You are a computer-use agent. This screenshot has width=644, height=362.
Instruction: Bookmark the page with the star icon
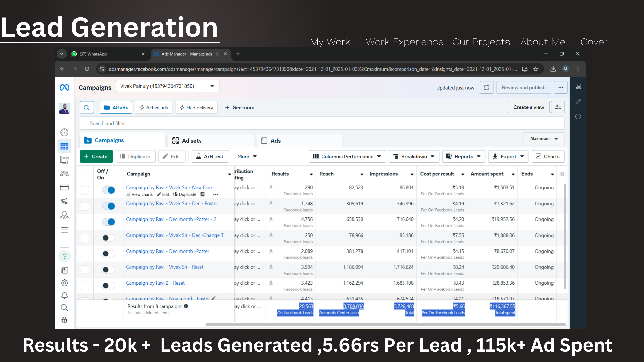(536, 69)
